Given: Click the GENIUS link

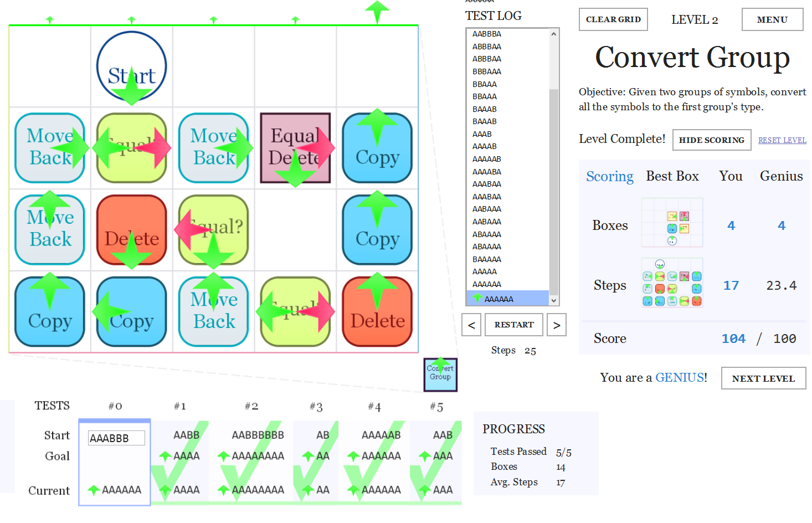Looking at the screenshot, I should (x=679, y=377).
